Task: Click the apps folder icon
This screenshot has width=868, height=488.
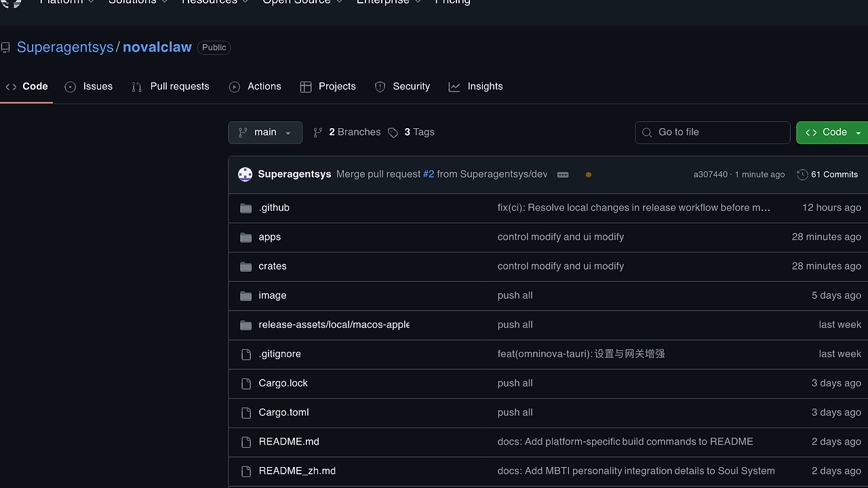Action: 246,237
